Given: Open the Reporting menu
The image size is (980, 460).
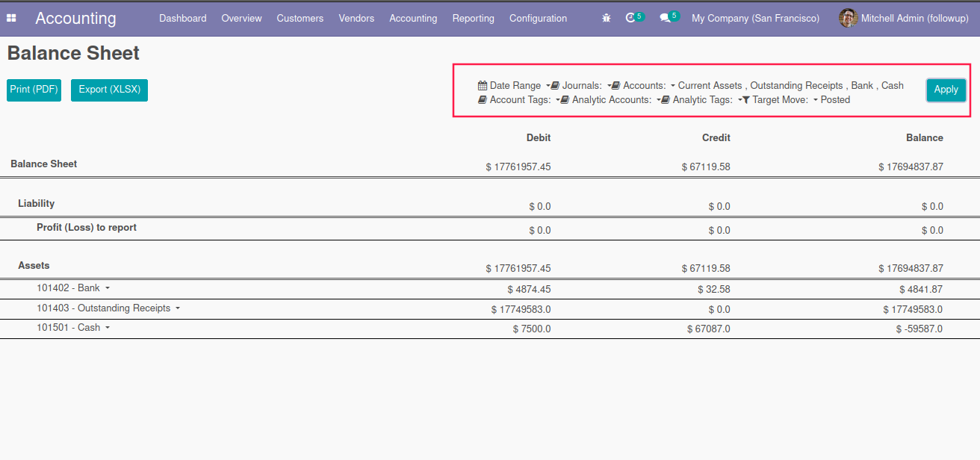Looking at the screenshot, I should 473,18.
